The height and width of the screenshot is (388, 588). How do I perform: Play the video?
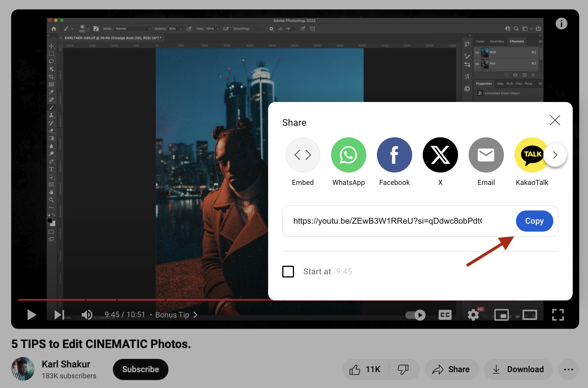coord(31,315)
